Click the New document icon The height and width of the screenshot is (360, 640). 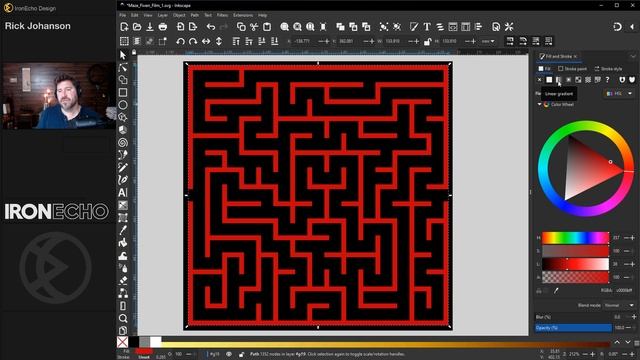pyautogui.click(x=124, y=27)
